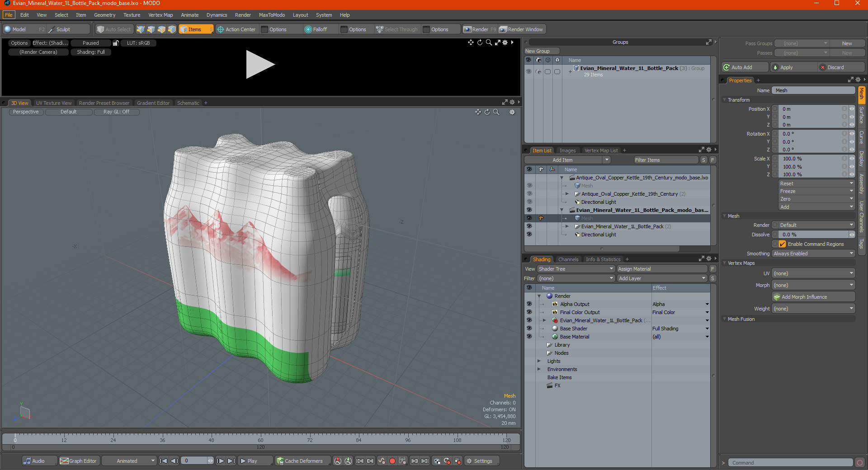Click timeline marker at frame 60
868x470 pixels.
[260, 440]
